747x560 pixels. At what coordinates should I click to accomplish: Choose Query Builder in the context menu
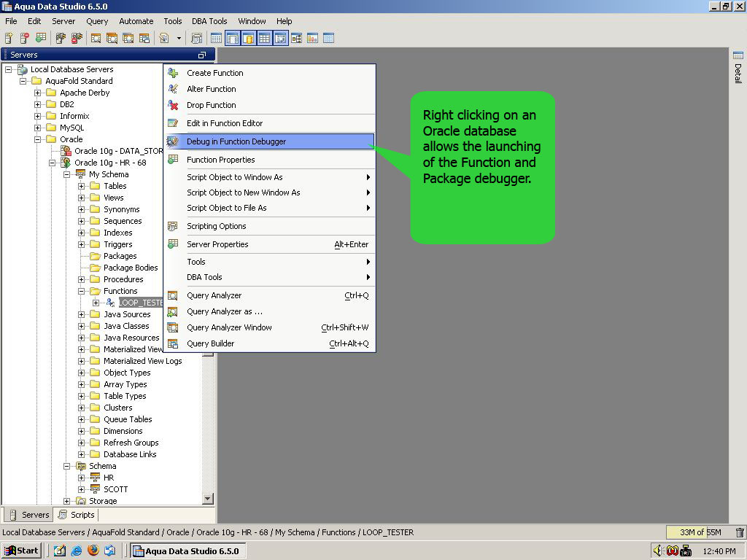270,343
